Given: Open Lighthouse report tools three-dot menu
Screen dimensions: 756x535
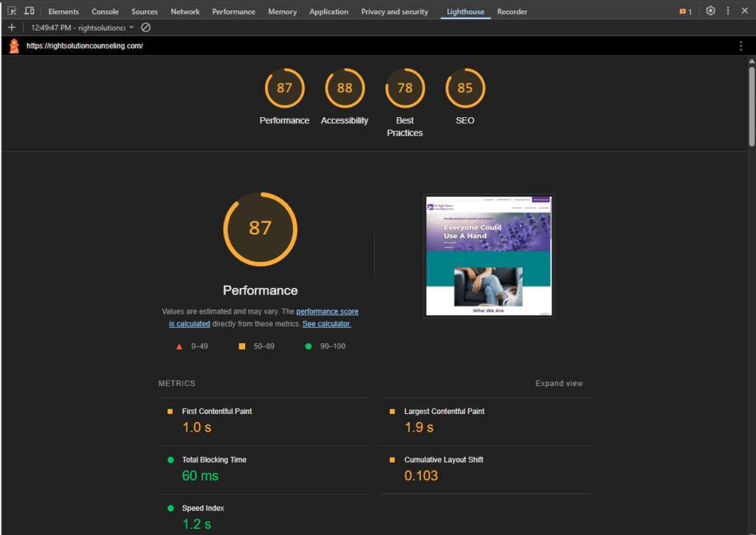Looking at the screenshot, I should 740,46.
